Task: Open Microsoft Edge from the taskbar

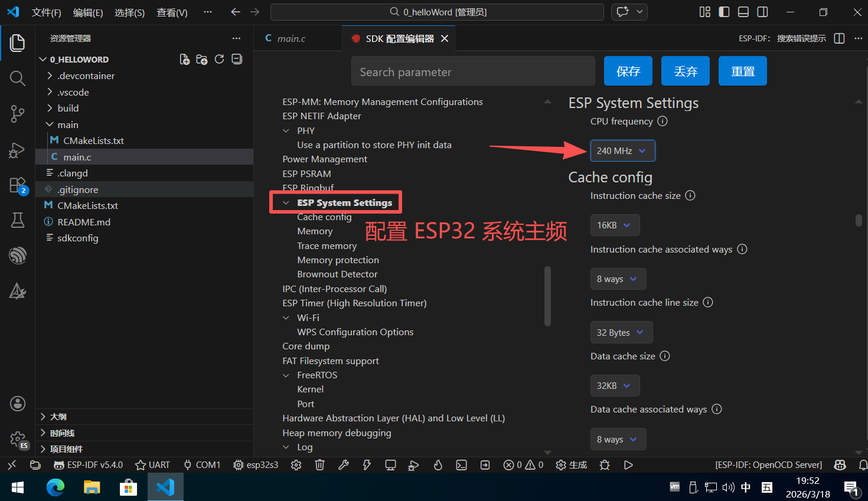Action: [x=56, y=487]
